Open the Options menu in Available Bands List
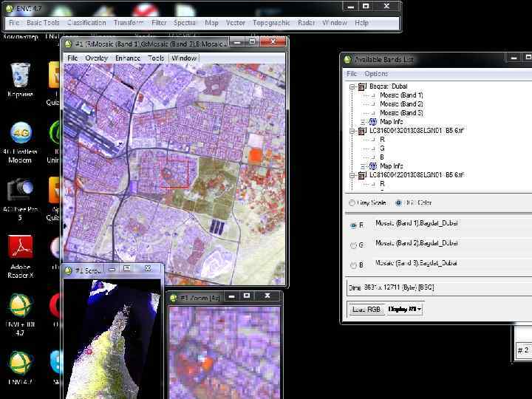Image resolution: width=532 pixels, height=399 pixels. coord(376,74)
